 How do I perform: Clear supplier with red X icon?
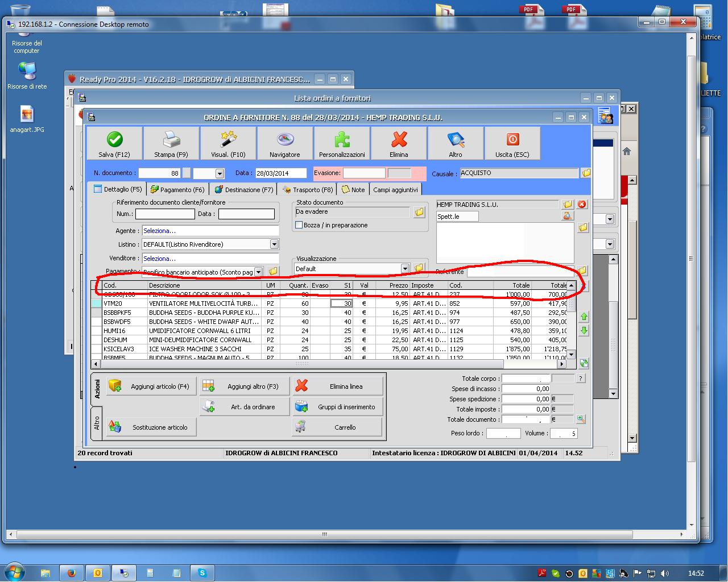pos(582,205)
